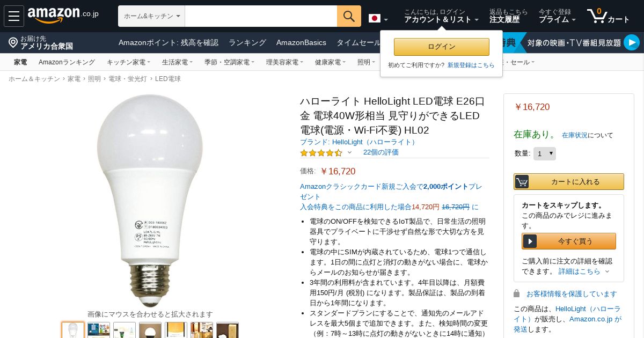The image size is (644, 338).
Task: Click the star rating icons
Action: (321, 152)
